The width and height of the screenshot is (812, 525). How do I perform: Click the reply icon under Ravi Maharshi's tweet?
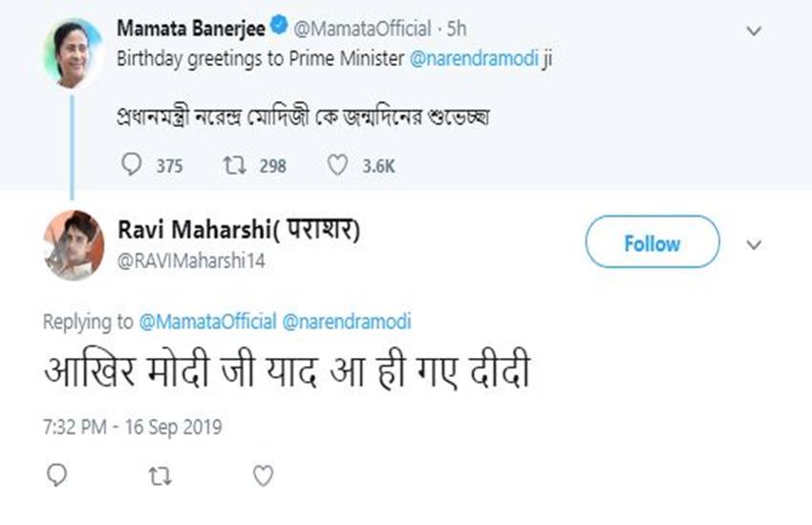click(56, 475)
